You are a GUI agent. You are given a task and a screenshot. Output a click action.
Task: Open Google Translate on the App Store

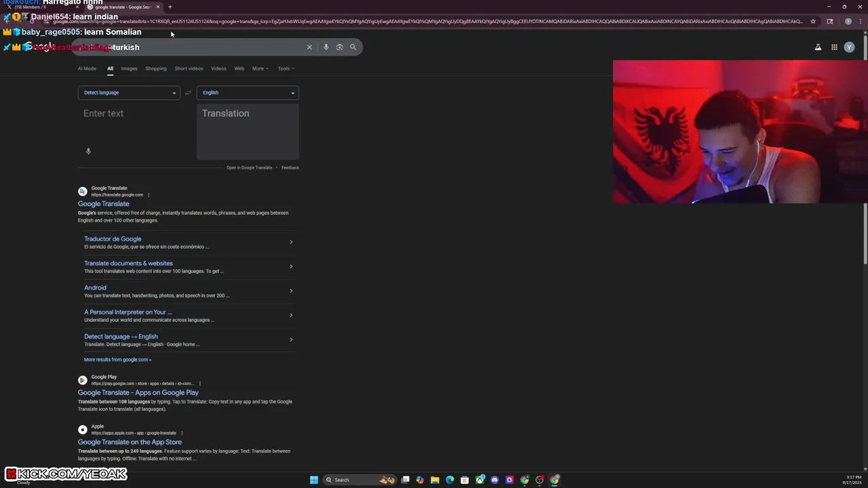point(130,442)
